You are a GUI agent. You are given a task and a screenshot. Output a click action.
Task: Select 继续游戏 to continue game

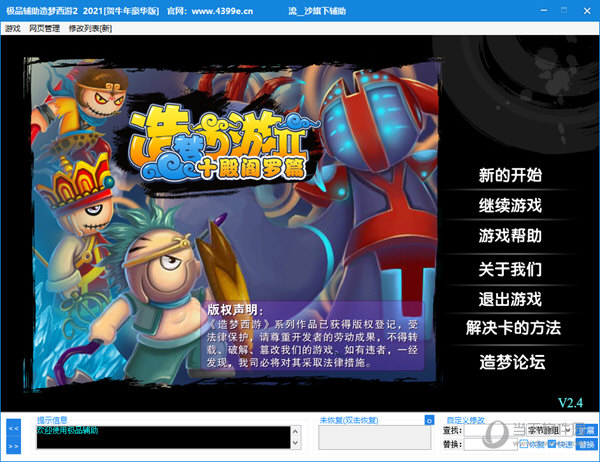(510, 205)
